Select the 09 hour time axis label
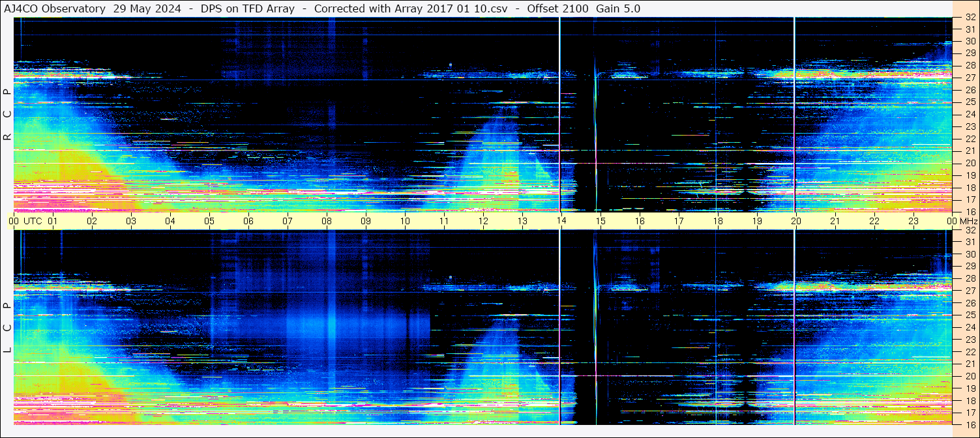This screenshot has height=438, width=980. point(366,221)
